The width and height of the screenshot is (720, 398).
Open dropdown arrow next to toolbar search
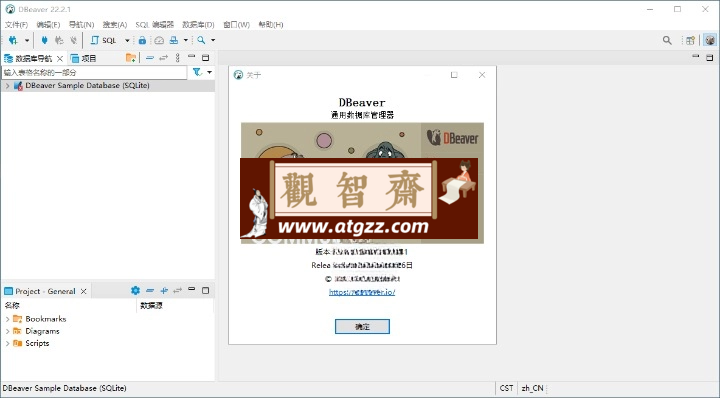[213, 40]
